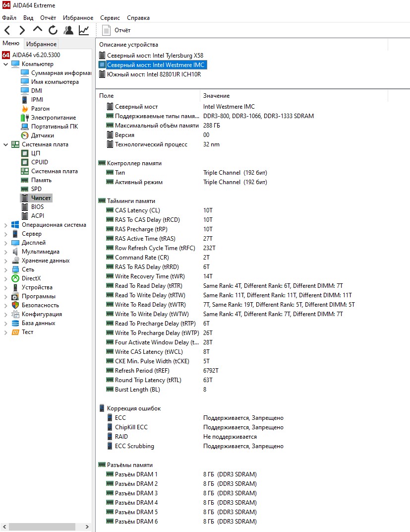Image resolution: width=410 pixels, height=532 pixels.
Task: Click sidebar scrollbar right arrow
Action: (x=87, y=527)
